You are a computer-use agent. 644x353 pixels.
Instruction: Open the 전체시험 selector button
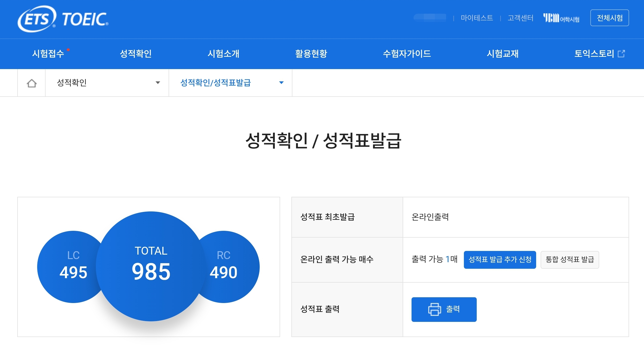click(609, 18)
